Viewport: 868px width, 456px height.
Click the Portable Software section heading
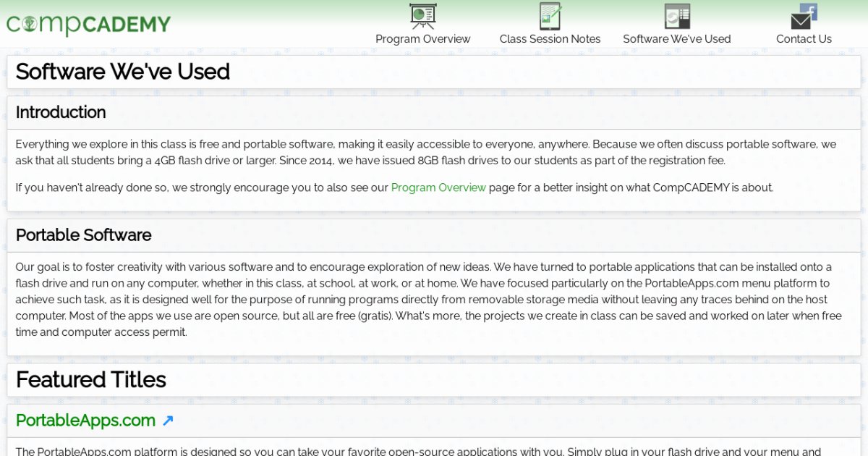tap(83, 235)
